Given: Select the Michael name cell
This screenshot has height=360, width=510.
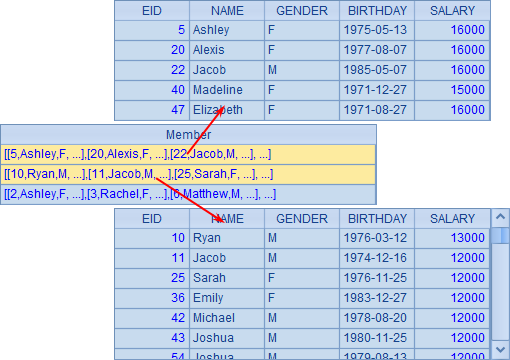Looking at the screenshot, I should tap(227, 318).
